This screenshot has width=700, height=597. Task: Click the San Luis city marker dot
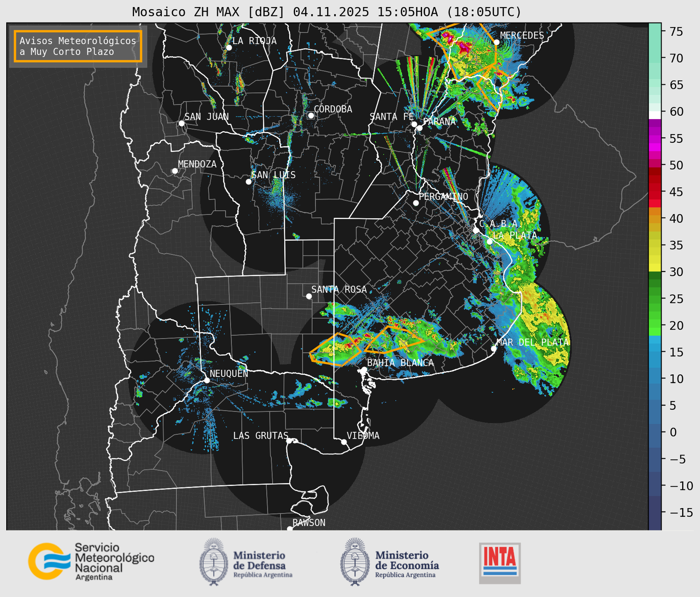(x=249, y=182)
